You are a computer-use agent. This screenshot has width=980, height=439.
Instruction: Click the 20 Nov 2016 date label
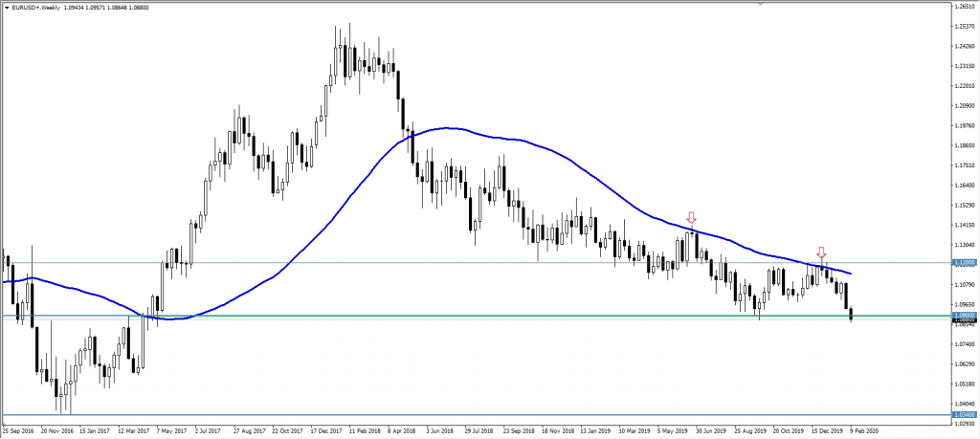(57, 431)
